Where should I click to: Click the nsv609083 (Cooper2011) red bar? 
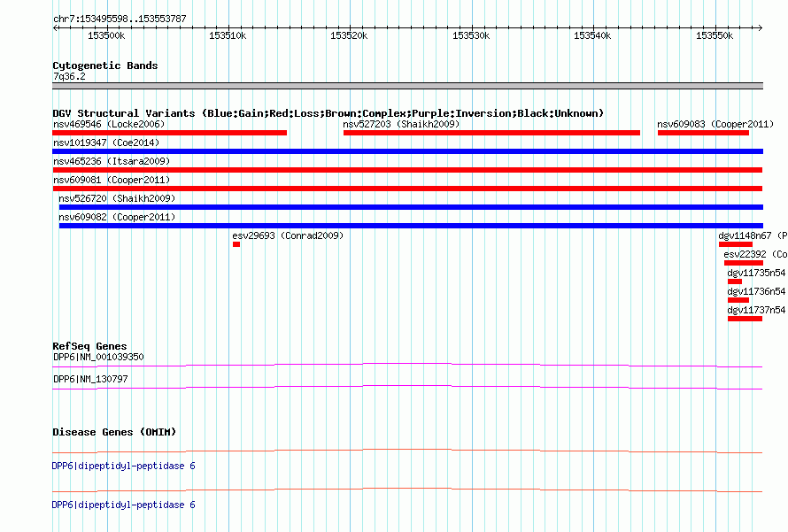[x=703, y=133]
